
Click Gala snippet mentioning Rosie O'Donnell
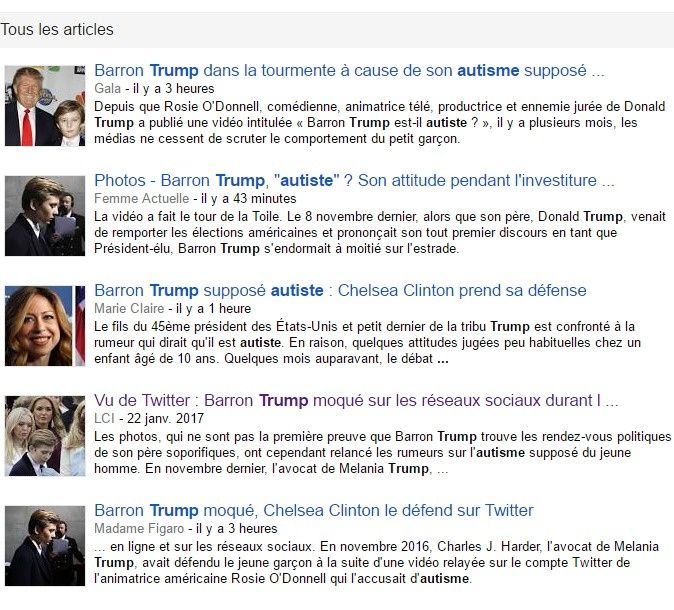tap(380, 123)
